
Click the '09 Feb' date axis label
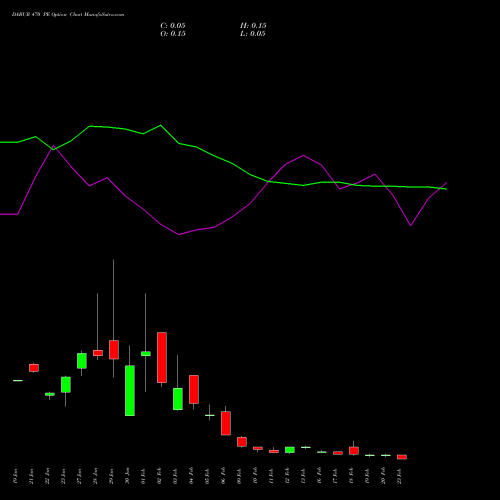pos(239,476)
